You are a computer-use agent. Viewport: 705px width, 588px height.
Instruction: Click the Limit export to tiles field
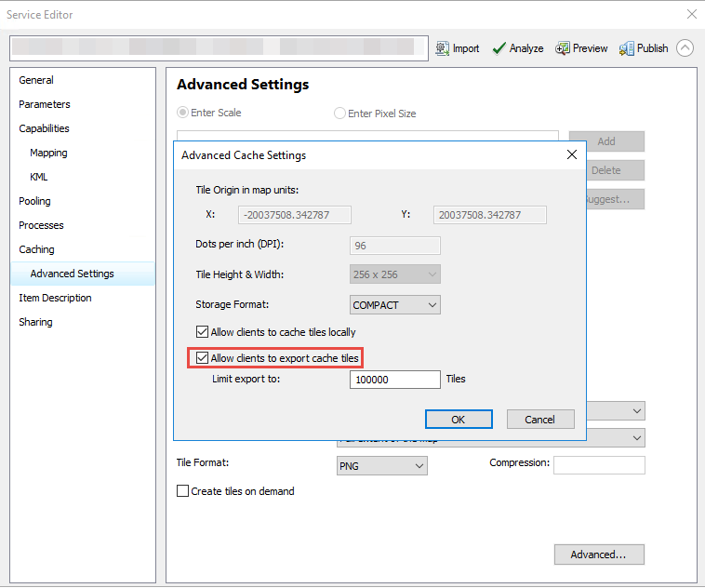[x=394, y=380]
